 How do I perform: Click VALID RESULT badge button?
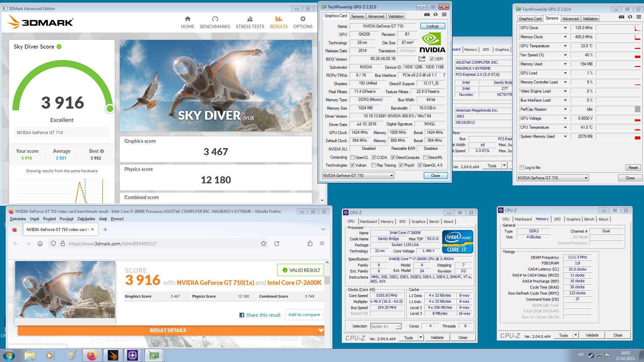pyautogui.click(x=301, y=270)
